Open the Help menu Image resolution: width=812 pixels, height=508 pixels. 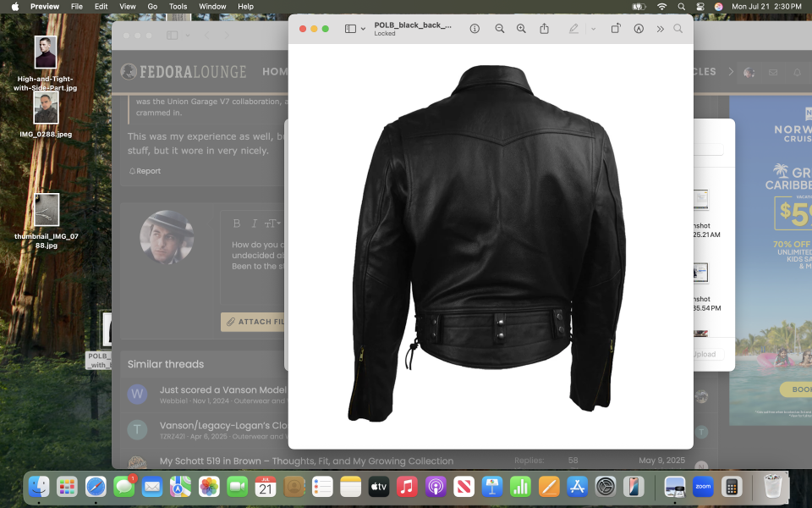[x=245, y=6]
